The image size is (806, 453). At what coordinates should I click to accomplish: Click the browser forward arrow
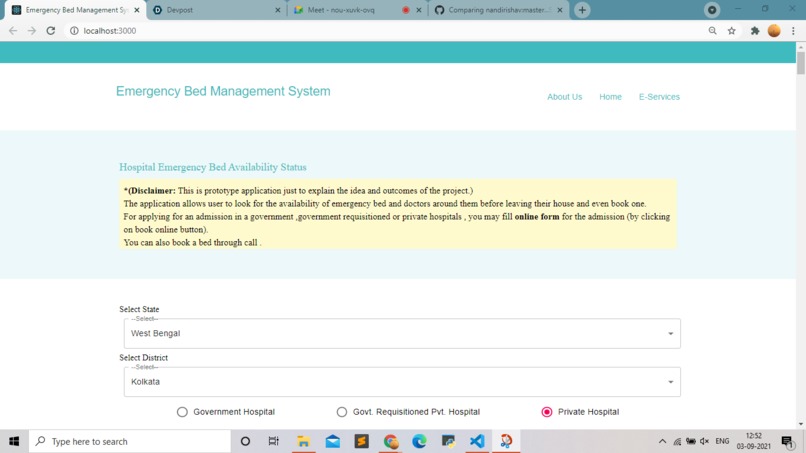click(x=32, y=31)
